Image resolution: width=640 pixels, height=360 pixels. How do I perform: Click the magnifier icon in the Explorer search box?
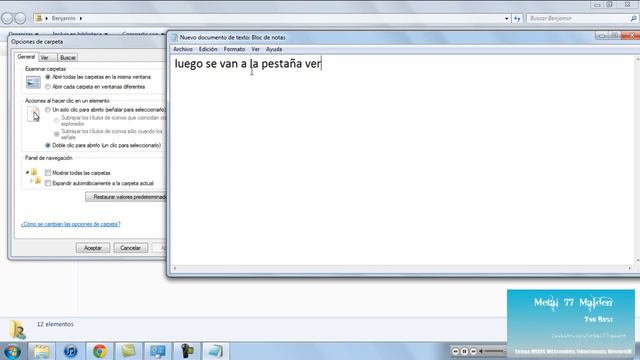pyautogui.click(x=633, y=18)
